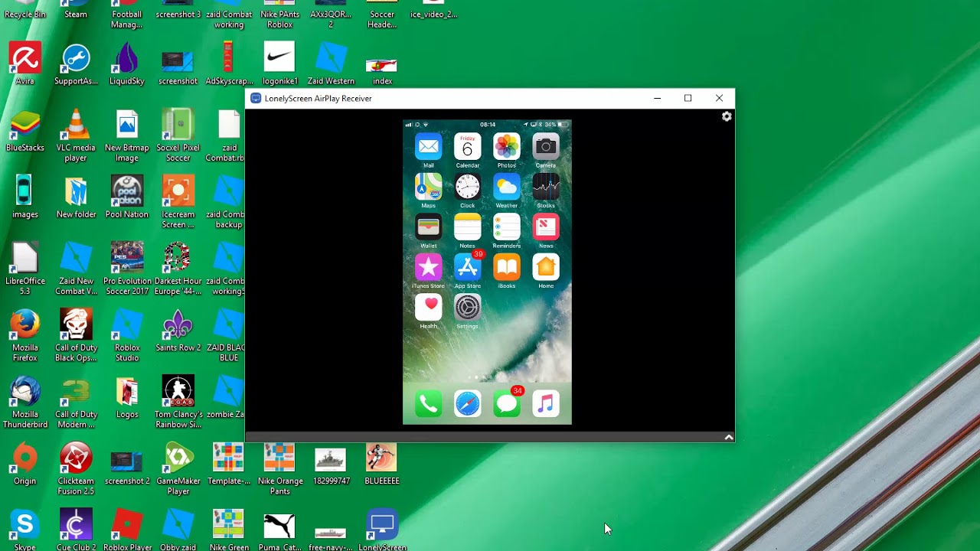Select the New Bitmap Image file
Image resolution: width=980 pixels, height=551 pixels.
[x=127, y=136]
